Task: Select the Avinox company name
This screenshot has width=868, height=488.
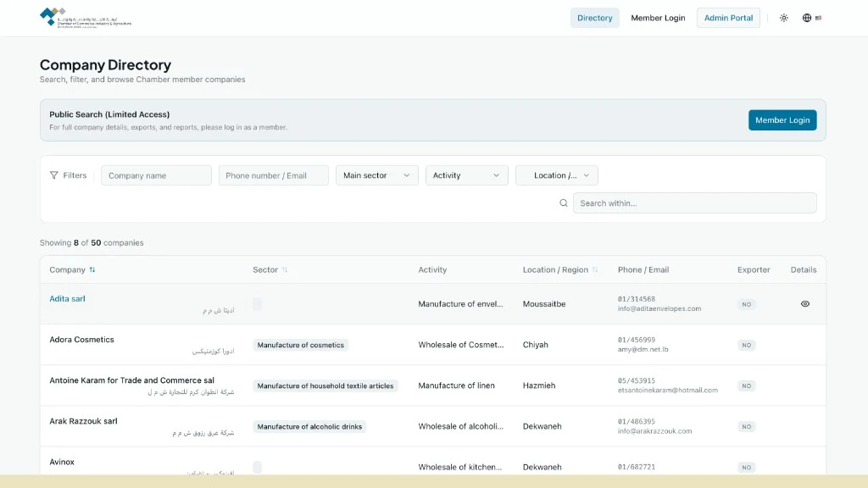Action: [x=61, y=462]
